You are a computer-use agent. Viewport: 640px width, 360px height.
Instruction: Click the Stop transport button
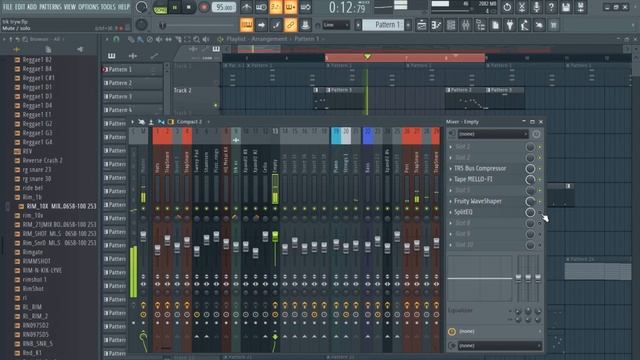tap(189, 7)
